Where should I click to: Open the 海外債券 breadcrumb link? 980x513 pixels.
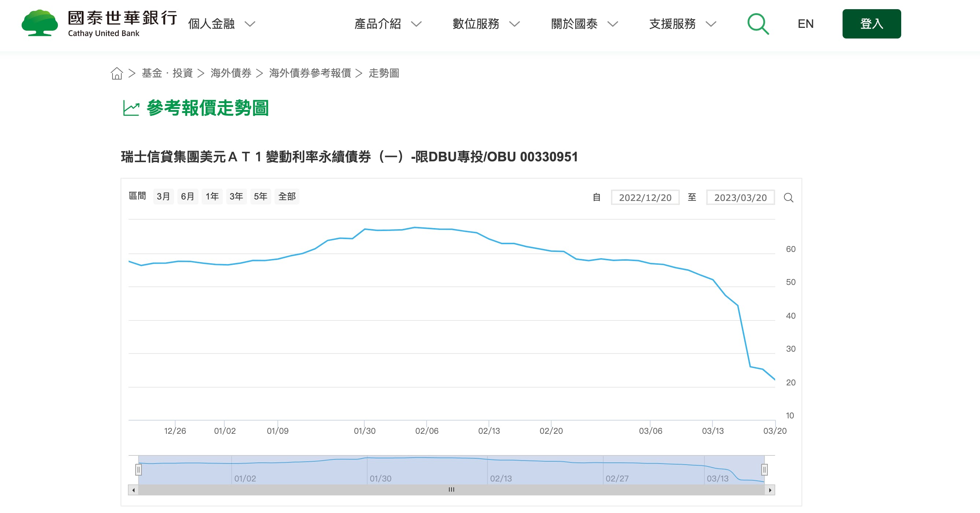(231, 73)
